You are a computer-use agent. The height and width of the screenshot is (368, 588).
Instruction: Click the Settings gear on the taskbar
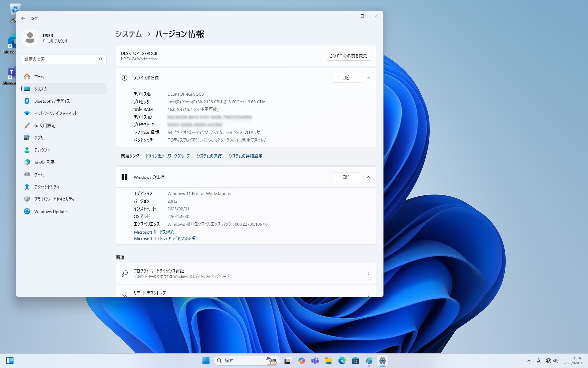[x=382, y=361]
